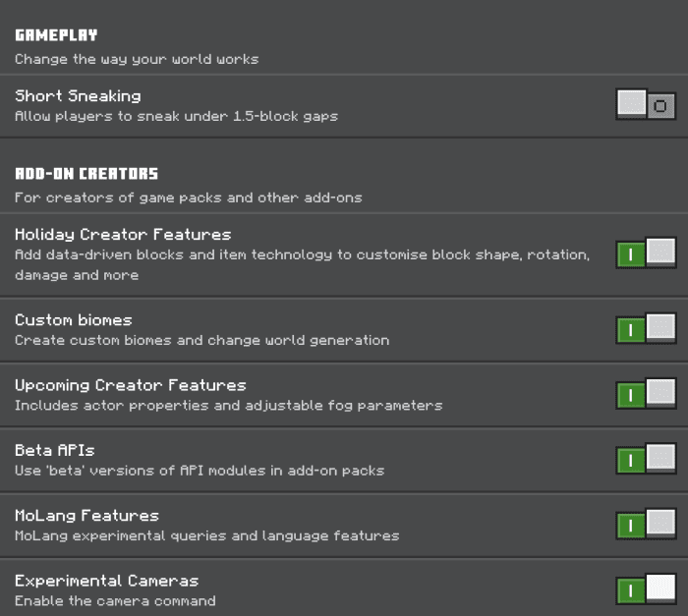Disable the Holiday Creator Features toggle
The height and width of the screenshot is (616, 688).
point(646,253)
